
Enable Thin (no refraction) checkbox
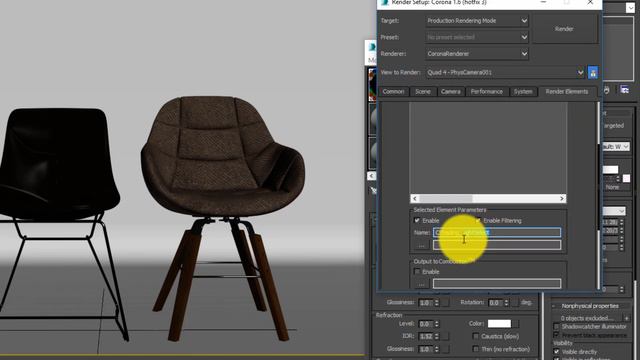(x=476, y=349)
